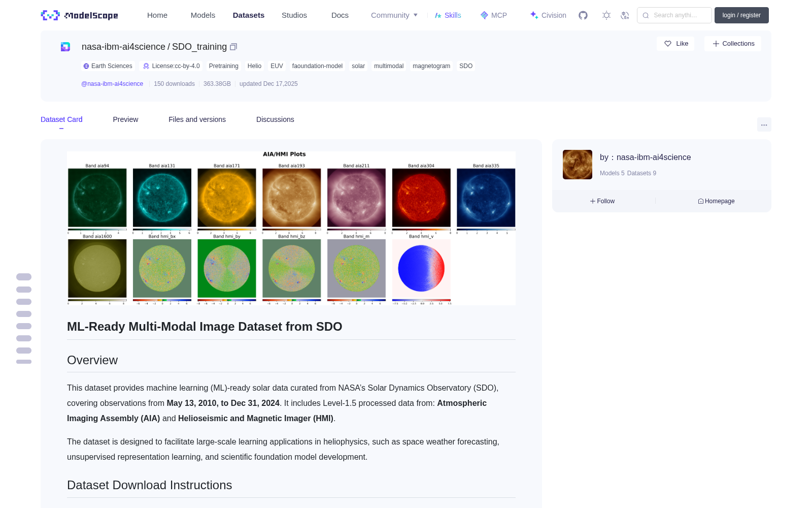Go to the Home menu
The width and height of the screenshot is (812, 508).
click(157, 15)
